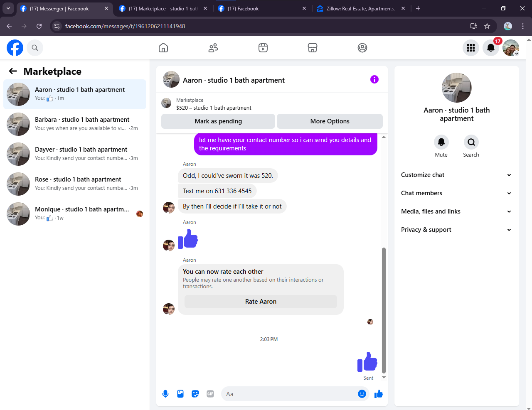532x410 pixels.
Task: Open Dayver studio 1 bath apartment chat
Action: [x=75, y=154]
